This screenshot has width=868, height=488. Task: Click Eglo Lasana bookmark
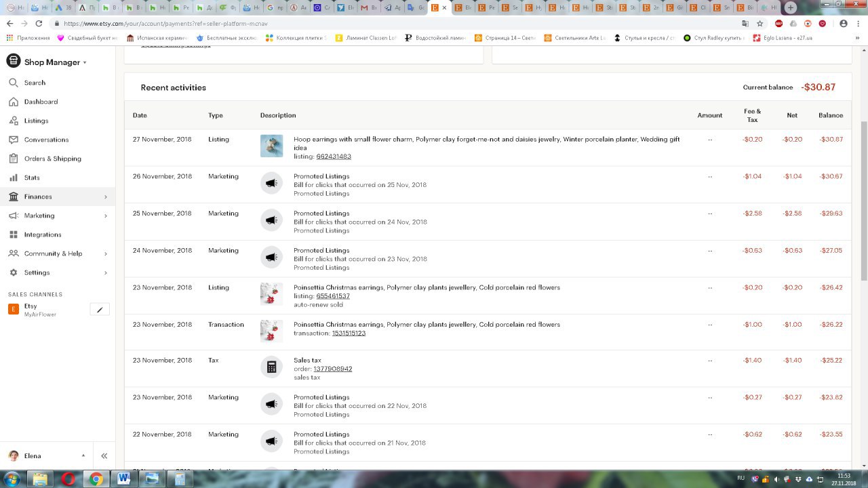pos(782,38)
